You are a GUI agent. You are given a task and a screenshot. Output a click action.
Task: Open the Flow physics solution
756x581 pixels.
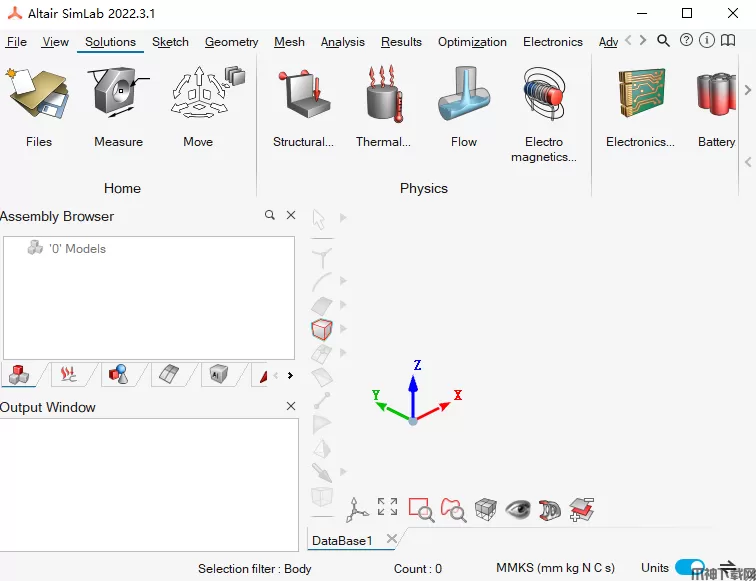coord(464,107)
